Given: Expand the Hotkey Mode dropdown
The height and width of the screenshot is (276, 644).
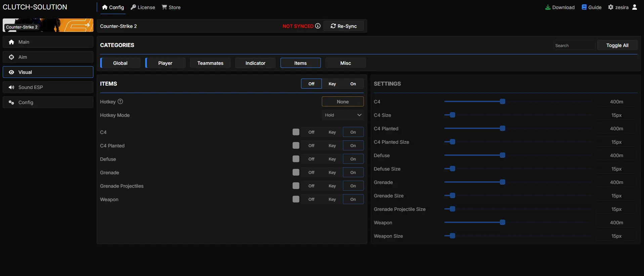Looking at the screenshot, I should [x=343, y=115].
